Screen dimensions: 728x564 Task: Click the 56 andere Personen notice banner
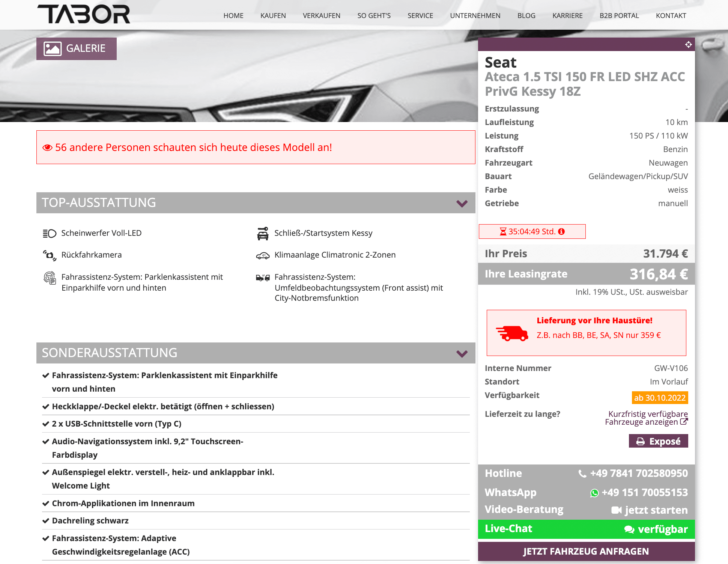(x=256, y=147)
